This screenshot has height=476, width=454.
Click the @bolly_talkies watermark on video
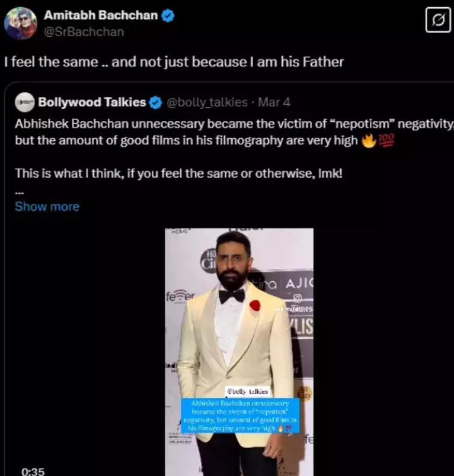tap(247, 391)
